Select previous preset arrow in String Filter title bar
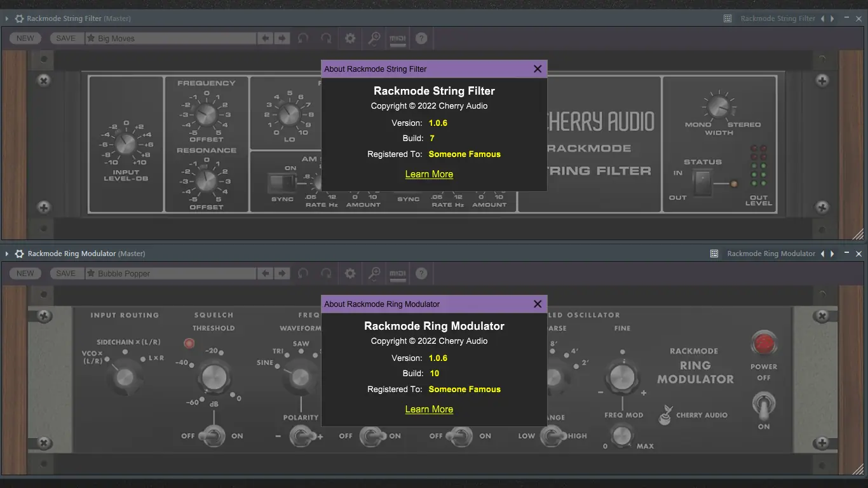The height and width of the screenshot is (488, 868). (x=823, y=18)
